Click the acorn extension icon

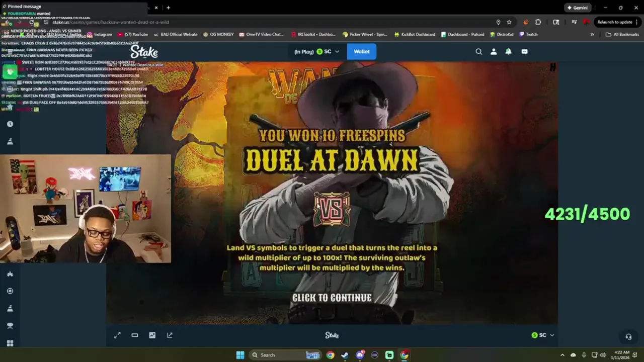tap(526, 22)
